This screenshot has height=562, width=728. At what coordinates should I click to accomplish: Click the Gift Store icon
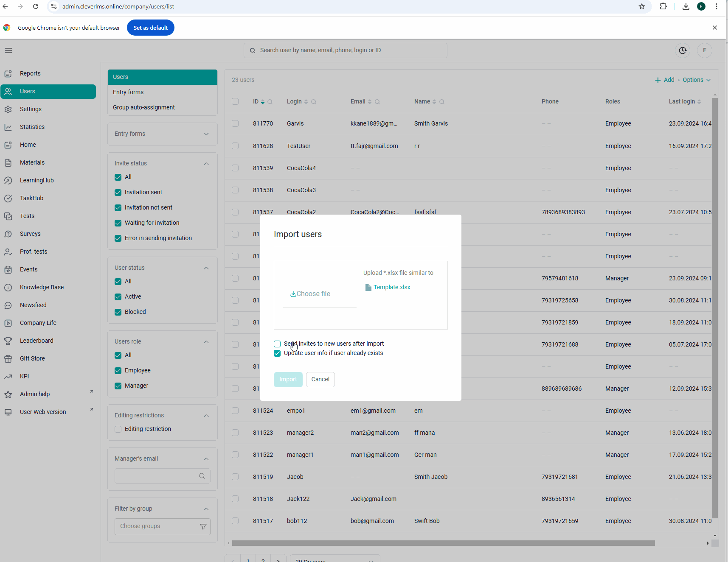tap(8, 358)
